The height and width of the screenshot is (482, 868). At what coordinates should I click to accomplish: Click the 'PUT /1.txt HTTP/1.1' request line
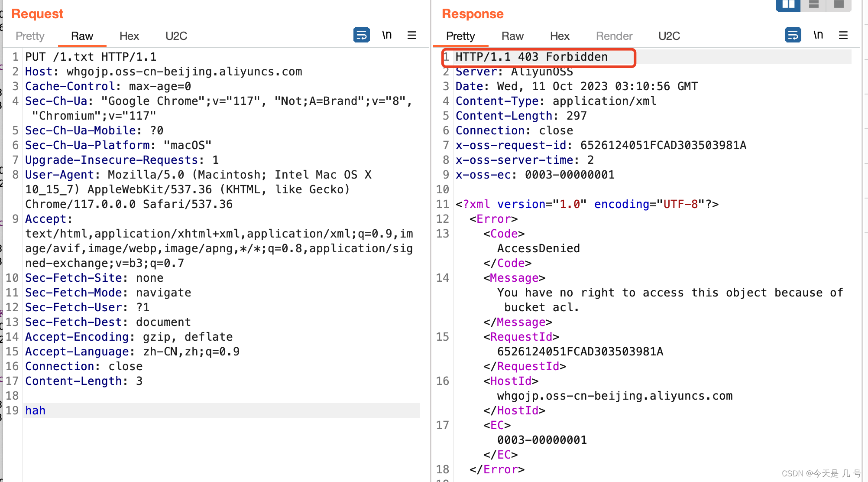[x=91, y=57]
